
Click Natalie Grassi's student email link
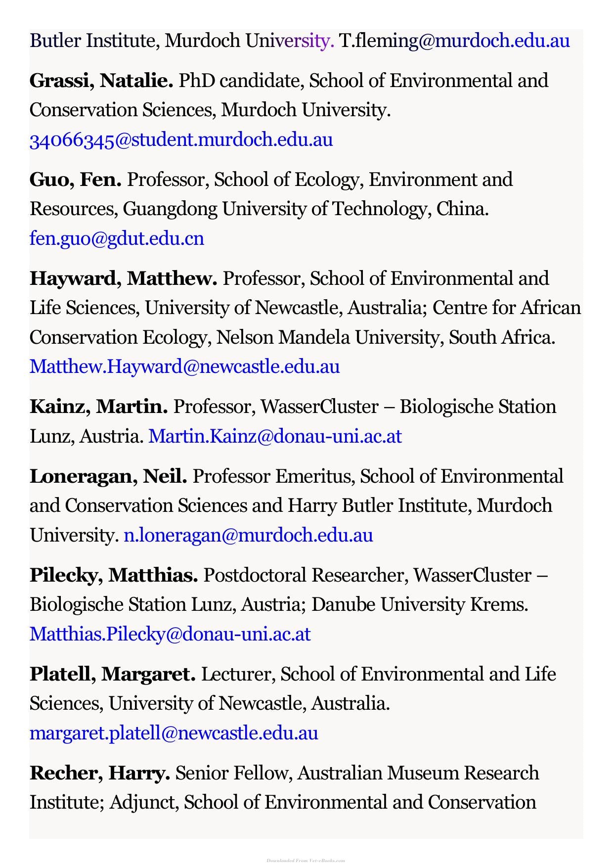click(181, 140)
